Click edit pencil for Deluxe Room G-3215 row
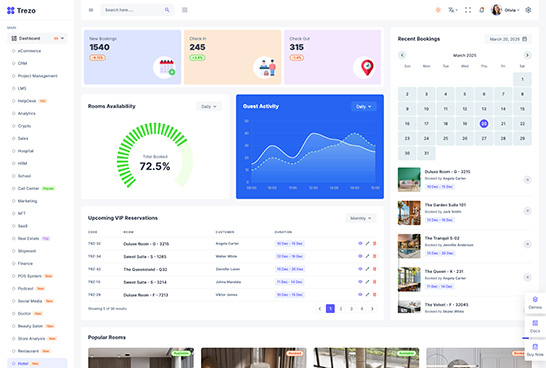Viewport: 546px width, 368px height. pos(367,244)
